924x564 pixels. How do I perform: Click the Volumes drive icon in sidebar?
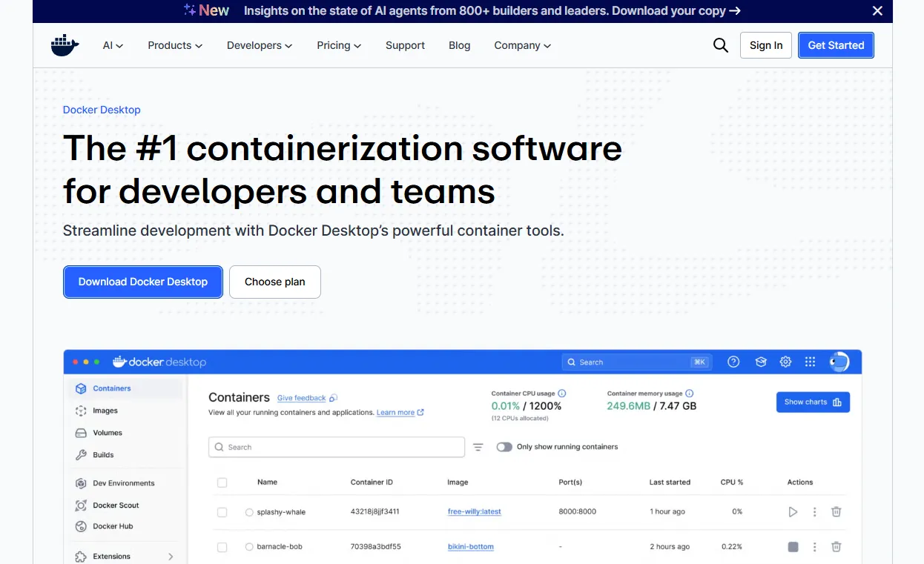click(81, 433)
